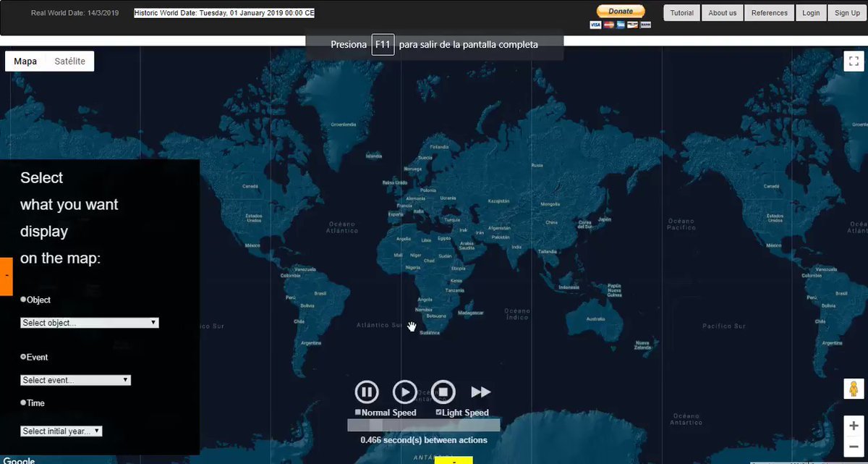Viewport: 868px width, 464px height.
Task: Open the Tutorial page
Action: [681, 13]
